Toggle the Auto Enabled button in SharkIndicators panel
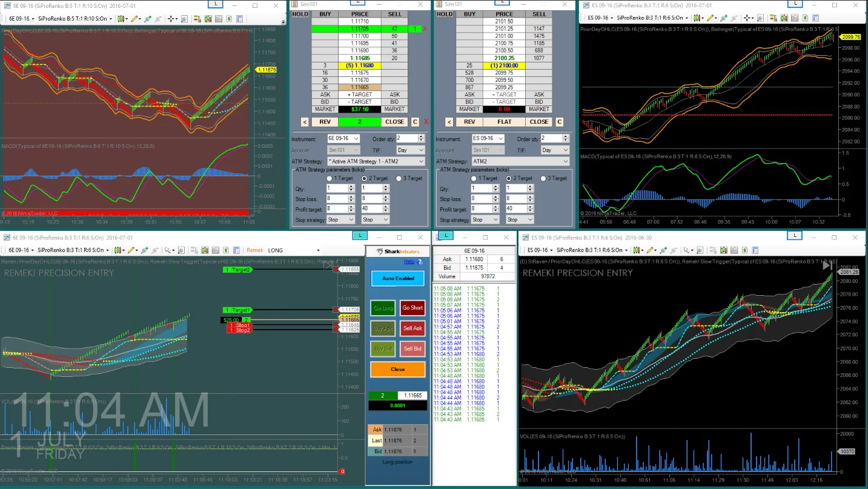The width and height of the screenshot is (868, 489). click(398, 278)
